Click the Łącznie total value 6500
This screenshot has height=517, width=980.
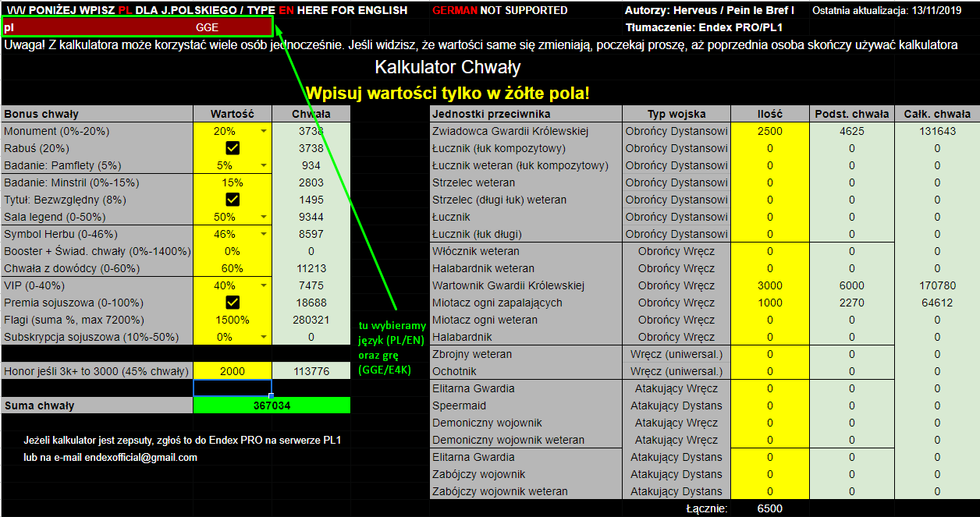point(770,508)
